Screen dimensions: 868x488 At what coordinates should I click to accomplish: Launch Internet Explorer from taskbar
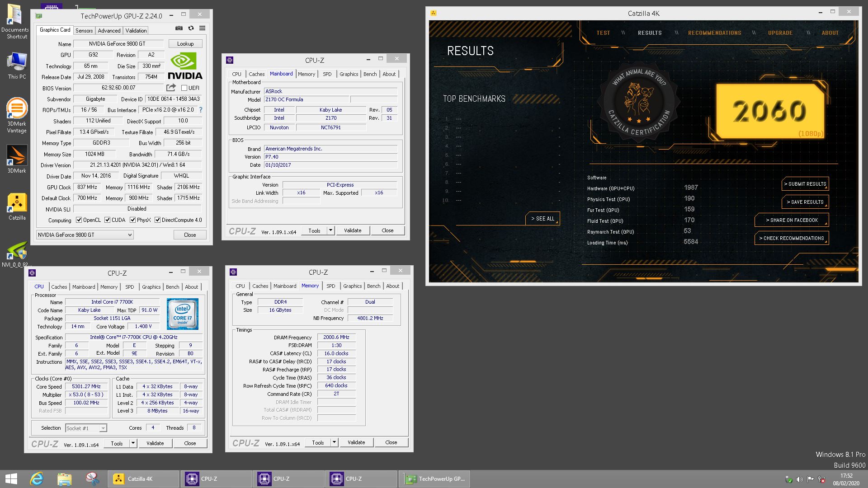37,479
